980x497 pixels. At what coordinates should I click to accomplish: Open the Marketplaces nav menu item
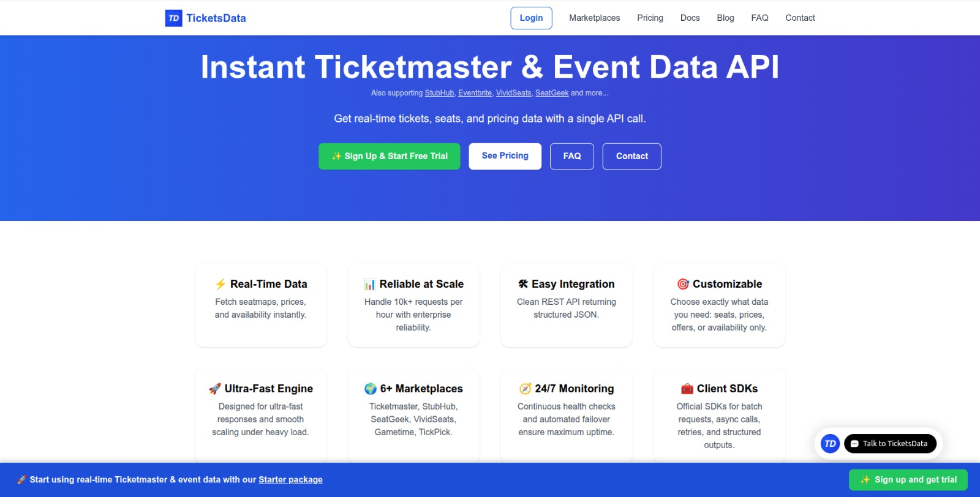pos(594,18)
